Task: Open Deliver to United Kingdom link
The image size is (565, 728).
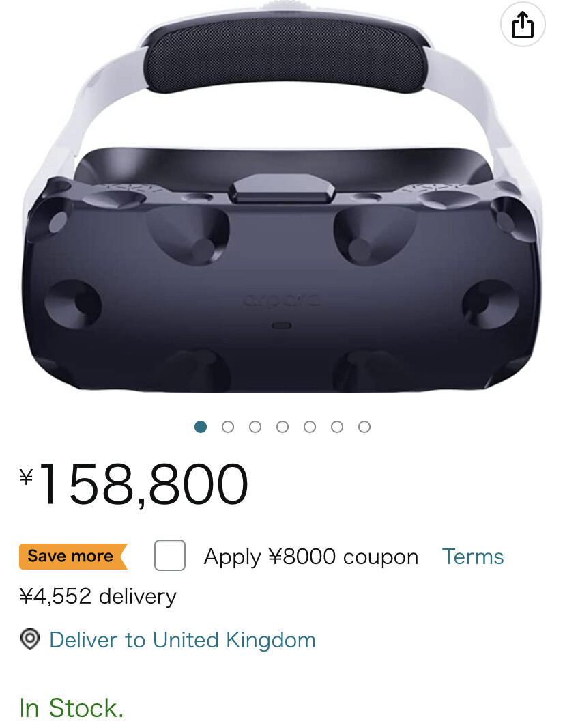Action: point(183,640)
